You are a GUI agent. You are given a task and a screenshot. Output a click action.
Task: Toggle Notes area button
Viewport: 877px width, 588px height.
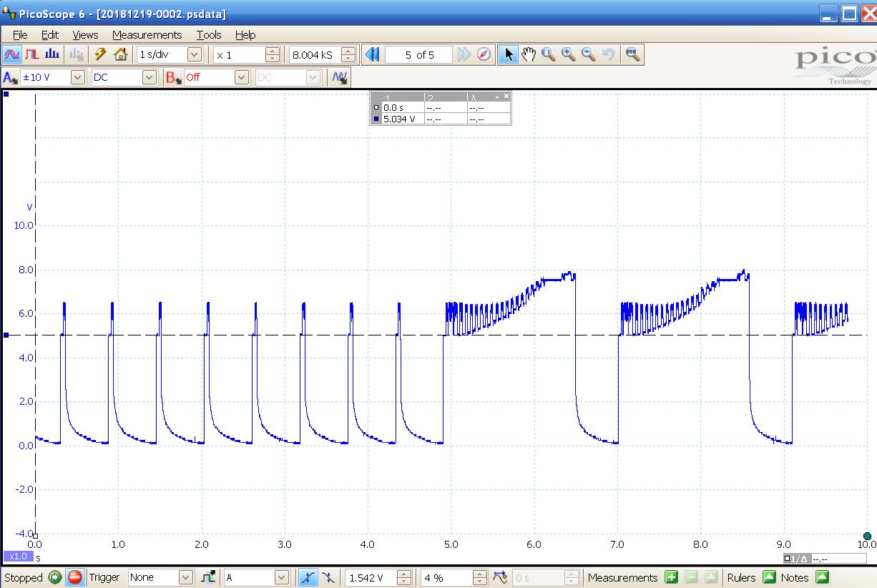[x=822, y=577]
